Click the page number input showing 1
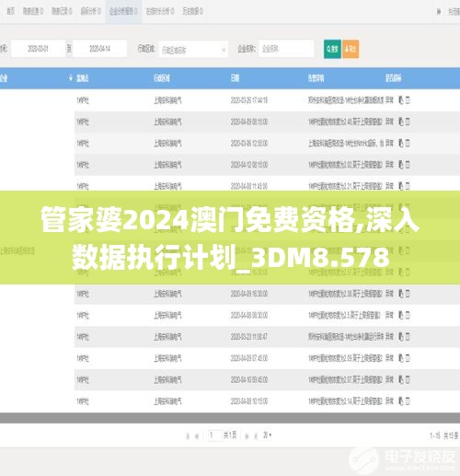The height and width of the screenshot is (476, 460). coord(215,435)
